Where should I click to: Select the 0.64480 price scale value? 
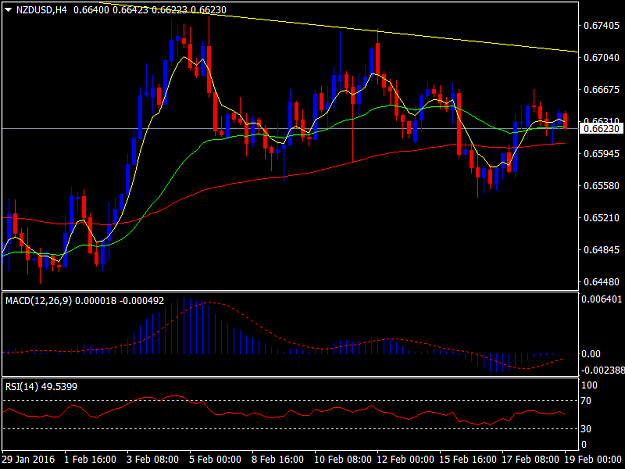click(601, 282)
